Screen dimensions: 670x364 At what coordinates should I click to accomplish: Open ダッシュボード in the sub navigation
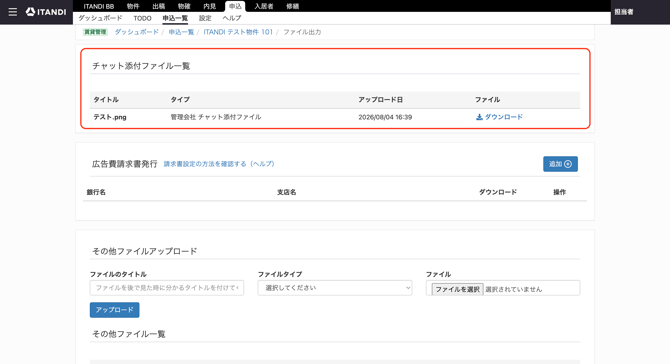[x=100, y=18]
